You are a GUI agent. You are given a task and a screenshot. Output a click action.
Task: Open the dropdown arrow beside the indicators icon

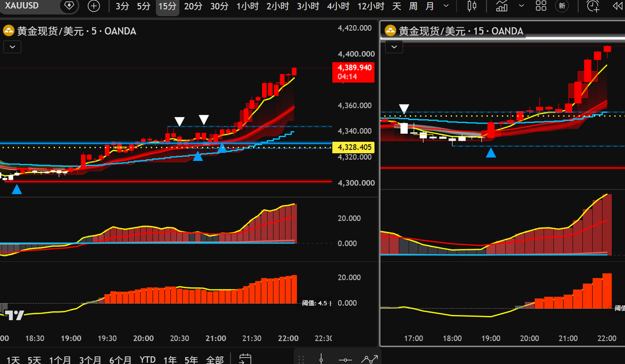point(522,6)
